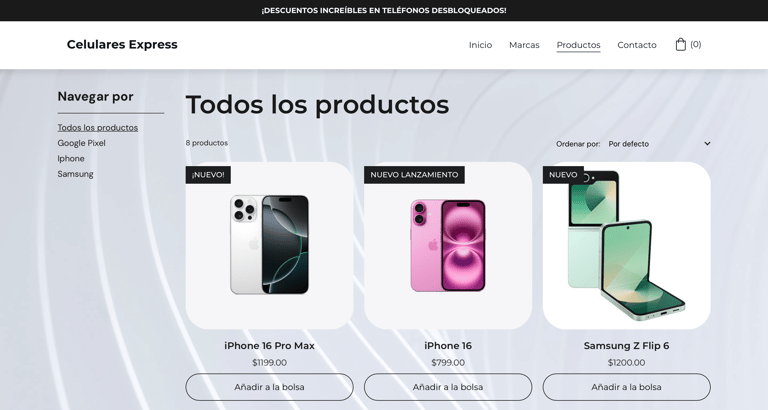768x410 pixels.
Task: Go to the Inicio menu item
Action: (x=480, y=45)
